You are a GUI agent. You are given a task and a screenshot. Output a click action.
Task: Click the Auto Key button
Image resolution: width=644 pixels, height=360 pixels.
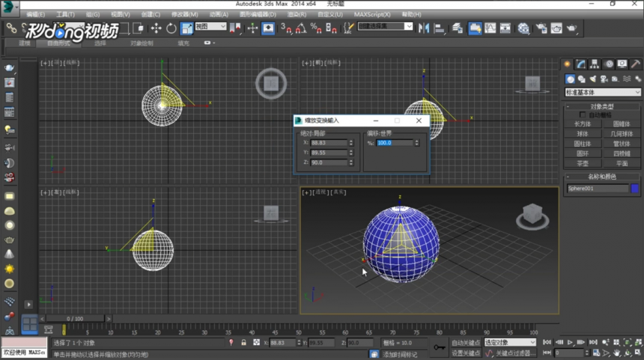point(466,343)
